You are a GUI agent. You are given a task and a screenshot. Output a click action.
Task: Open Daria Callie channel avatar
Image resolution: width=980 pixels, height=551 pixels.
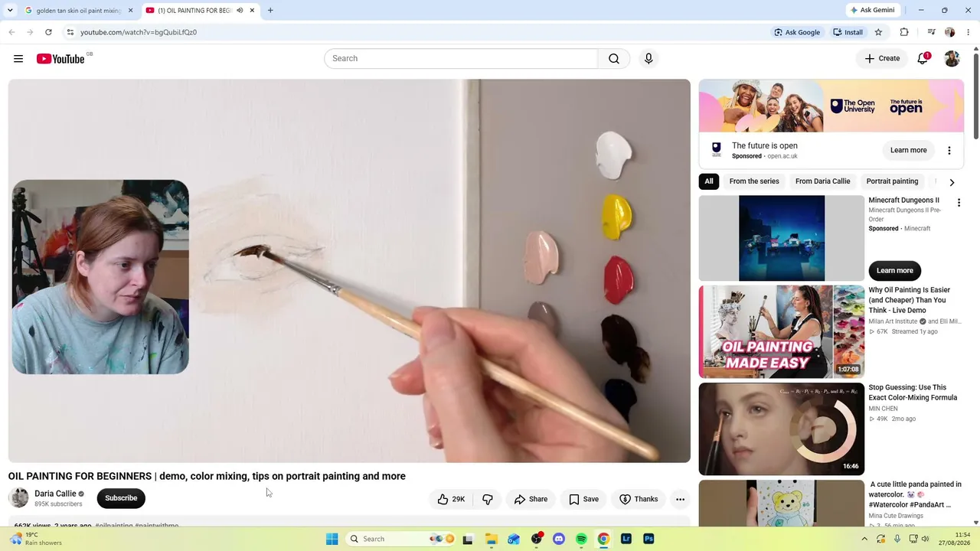tap(18, 498)
